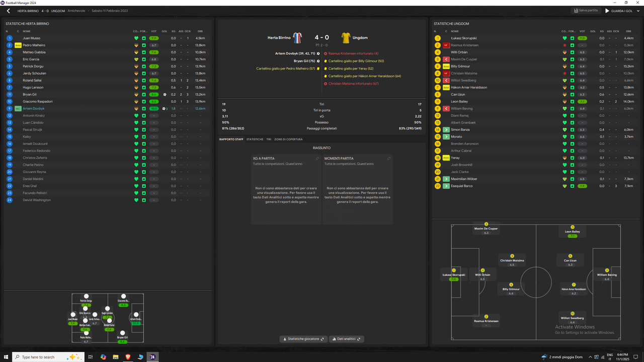The width and height of the screenshot is (644, 362).
Task: Select Bryan Gil's dot on the Herta pitch
Action: coord(122,332)
